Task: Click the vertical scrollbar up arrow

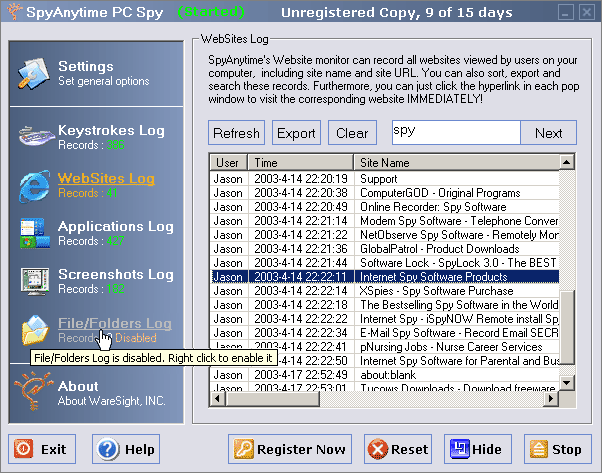Action: pyautogui.click(x=567, y=162)
